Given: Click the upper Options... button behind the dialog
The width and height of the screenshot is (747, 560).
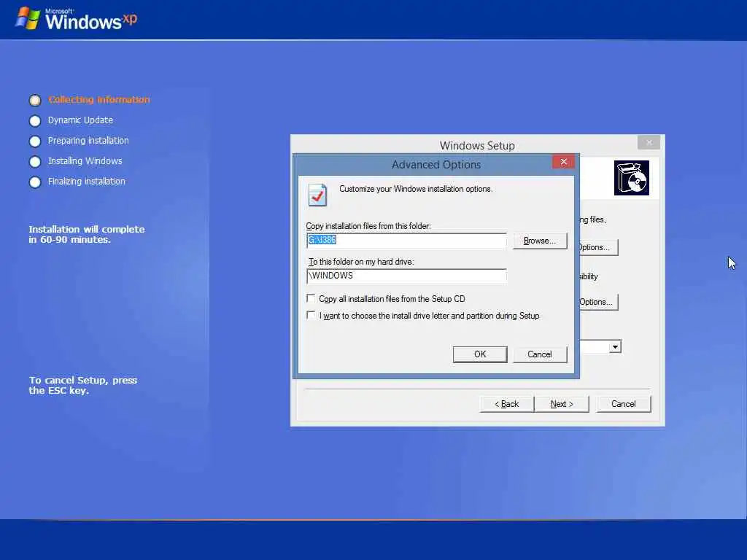Looking at the screenshot, I should click(x=598, y=247).
